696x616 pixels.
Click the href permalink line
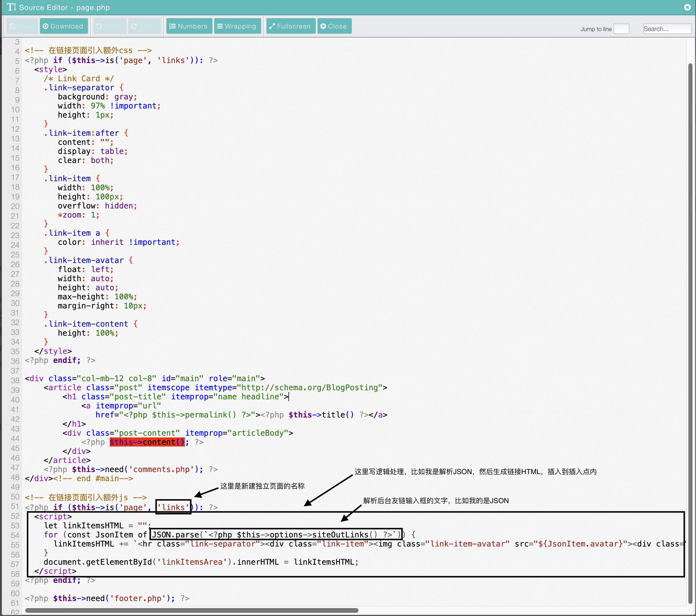[241, 415]
